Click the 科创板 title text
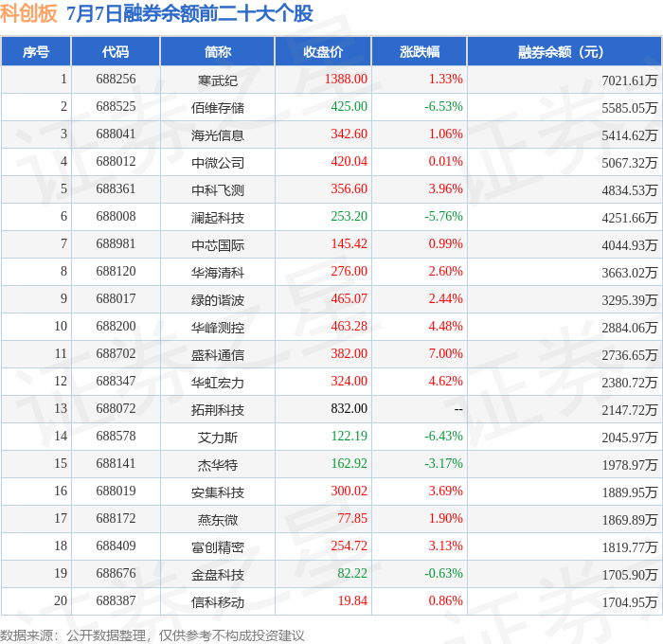This screenshot has height=644, width=663. pyautogui.click(x=28, y=13)
